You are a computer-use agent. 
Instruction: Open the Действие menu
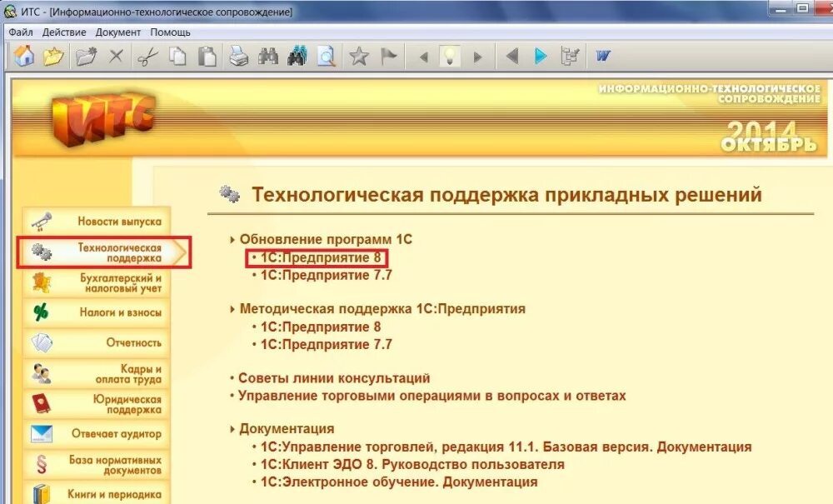coord(64,32)
